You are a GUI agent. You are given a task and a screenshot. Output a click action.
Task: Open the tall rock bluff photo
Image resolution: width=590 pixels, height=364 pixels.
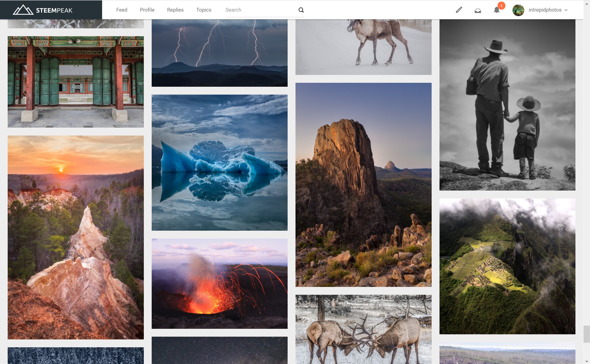point(363,185)
